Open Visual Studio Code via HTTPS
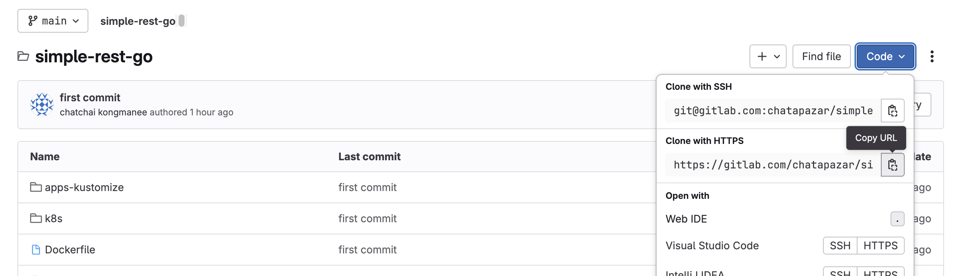 point(880,246)
